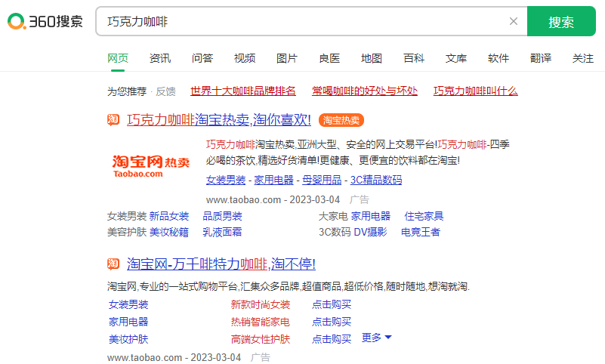
Task: Open 女装男装 link in first result
Action: (x=226, y=180)
